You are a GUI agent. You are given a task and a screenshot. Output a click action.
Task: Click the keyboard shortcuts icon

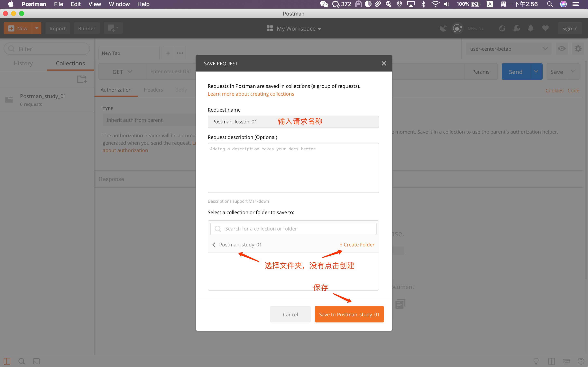pyautogui.click(x=566, y=361)
